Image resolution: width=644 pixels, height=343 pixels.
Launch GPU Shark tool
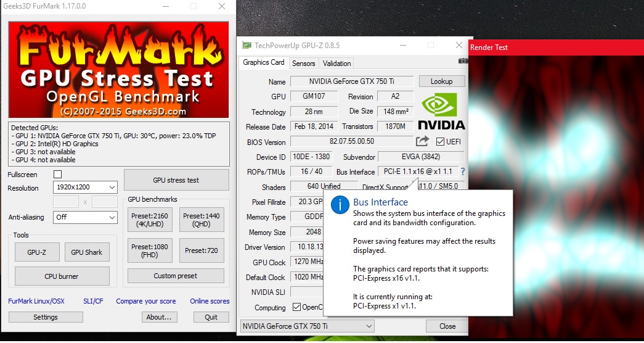[87, 252]
